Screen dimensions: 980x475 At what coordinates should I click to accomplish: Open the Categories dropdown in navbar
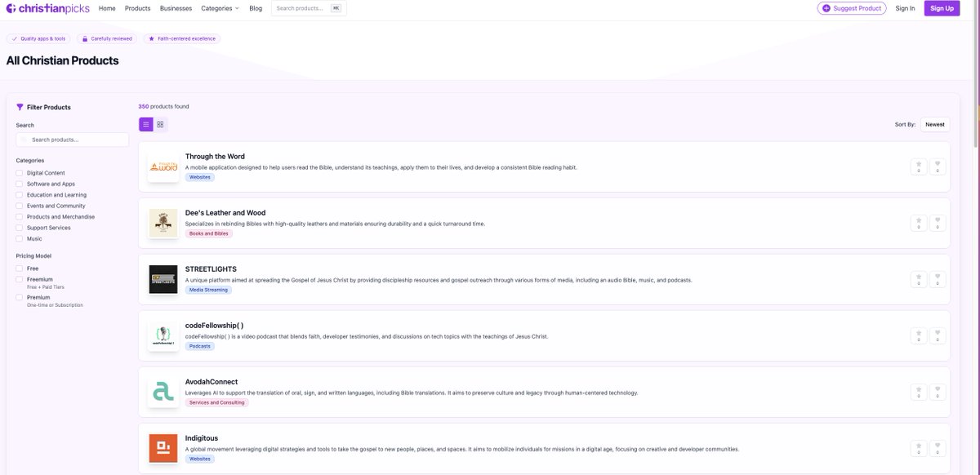tap(220, 8)
